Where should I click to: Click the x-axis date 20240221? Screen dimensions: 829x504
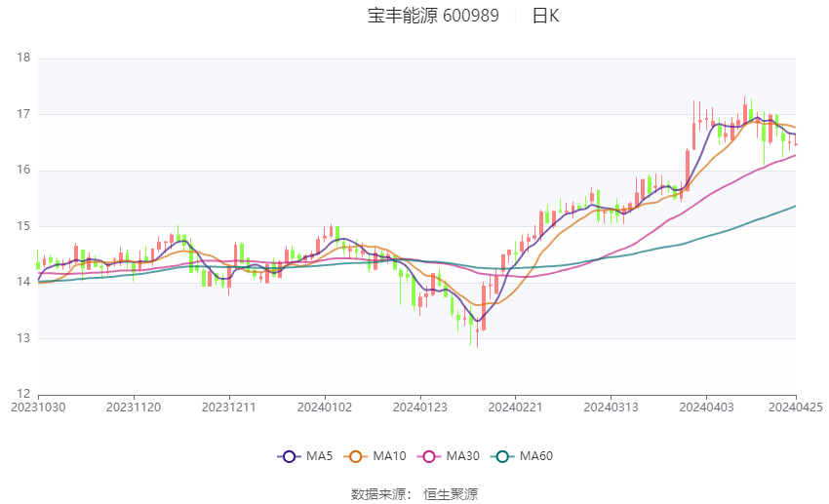(516, 407)
